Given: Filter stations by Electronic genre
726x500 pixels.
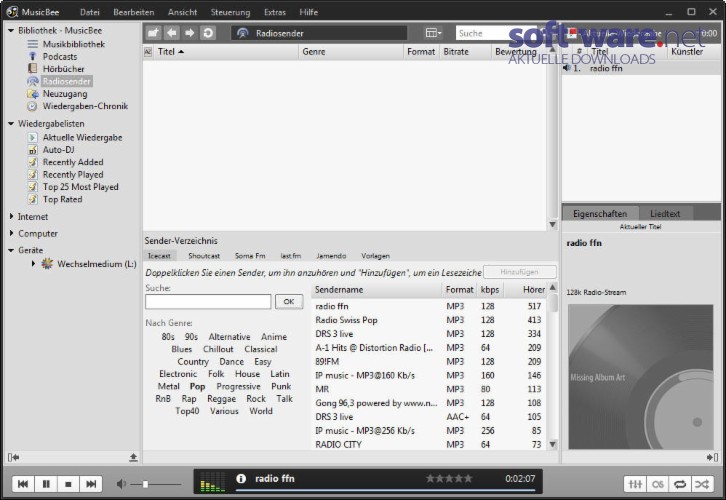Looking at the screenshot, I should (178, 374).
